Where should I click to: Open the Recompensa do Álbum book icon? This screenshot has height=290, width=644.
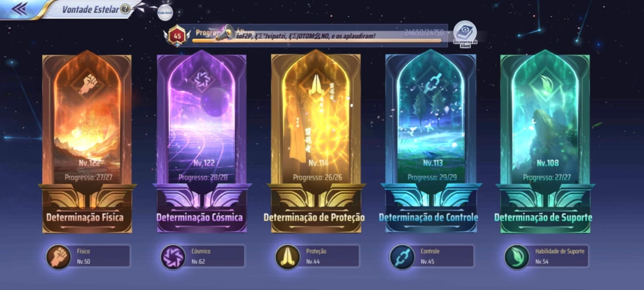coord(465,33)
